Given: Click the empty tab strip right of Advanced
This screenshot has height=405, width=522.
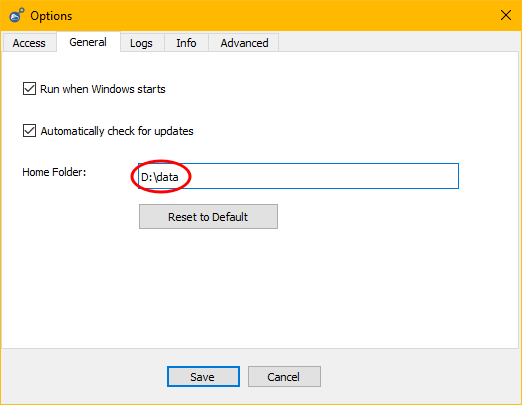Looking at the screenshot, I should point(398,42).
